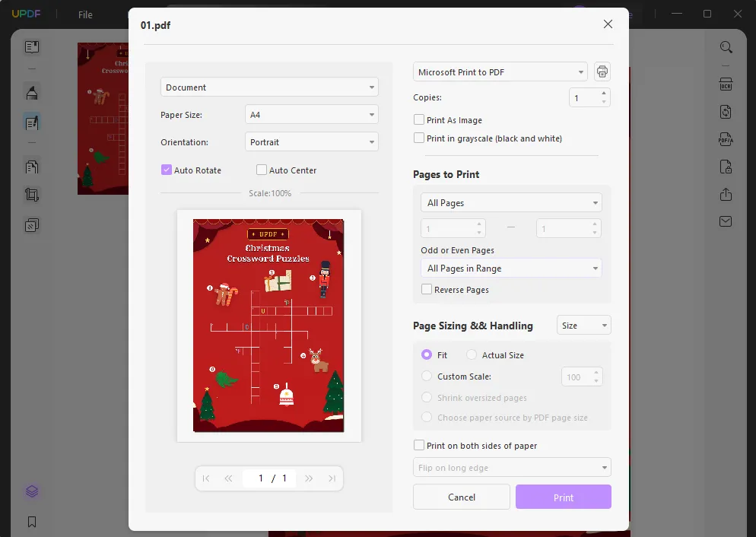Click the Odd or Even Pages label
This screenshot has width=756, height=537.
457,250
